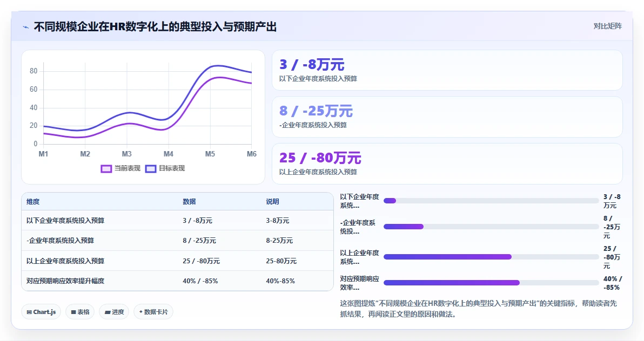This screenshot has width=644, height=341.
Task: Click table row label 以上企业年度系统投入预算
Action: tap(65, 261)
